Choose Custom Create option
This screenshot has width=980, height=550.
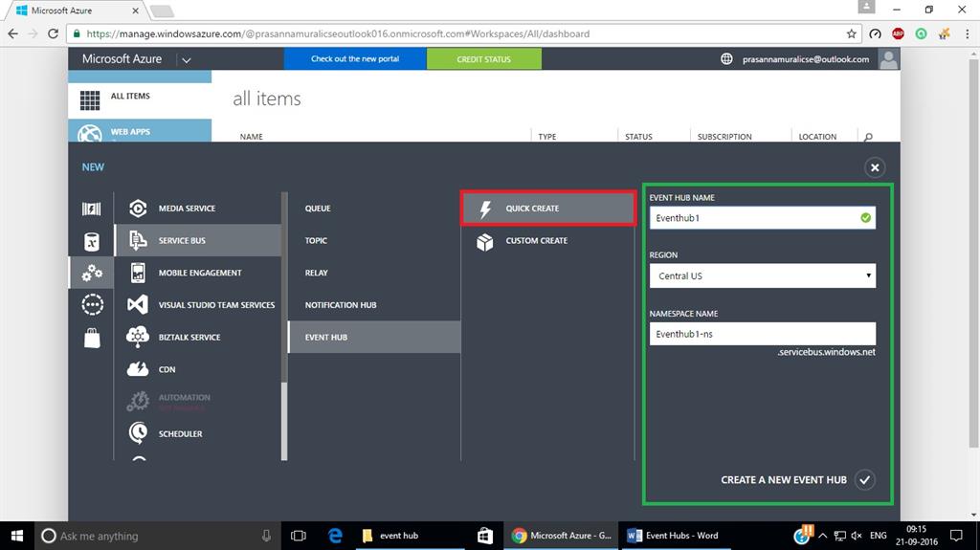click(x=536, y=241)
